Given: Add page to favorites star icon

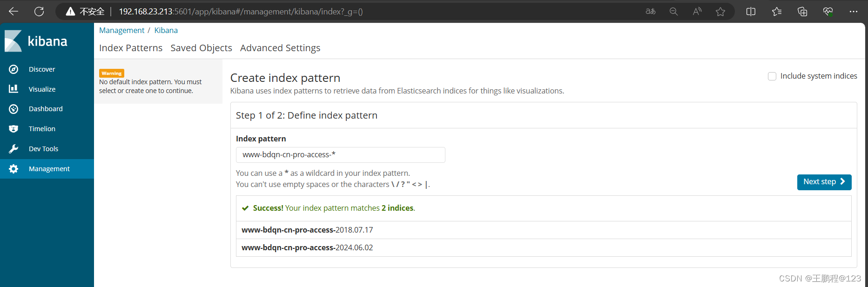Looking at the screenshot, I should (720, 12).
